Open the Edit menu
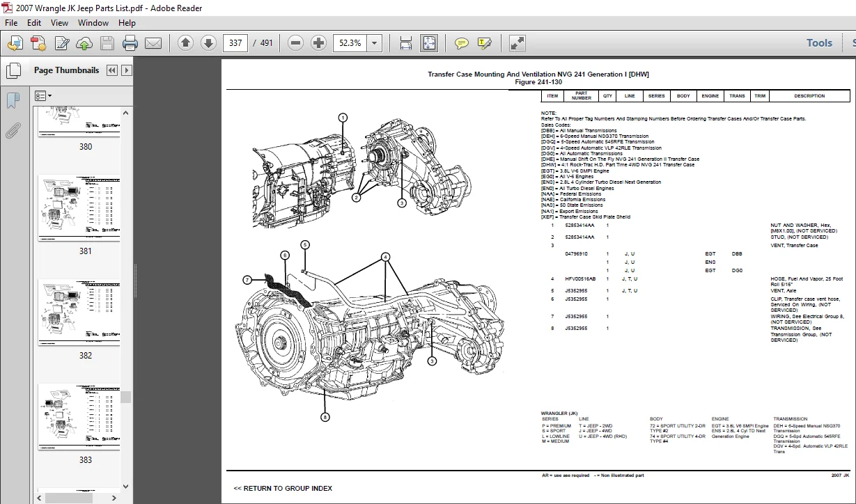 tap(34, 22)
